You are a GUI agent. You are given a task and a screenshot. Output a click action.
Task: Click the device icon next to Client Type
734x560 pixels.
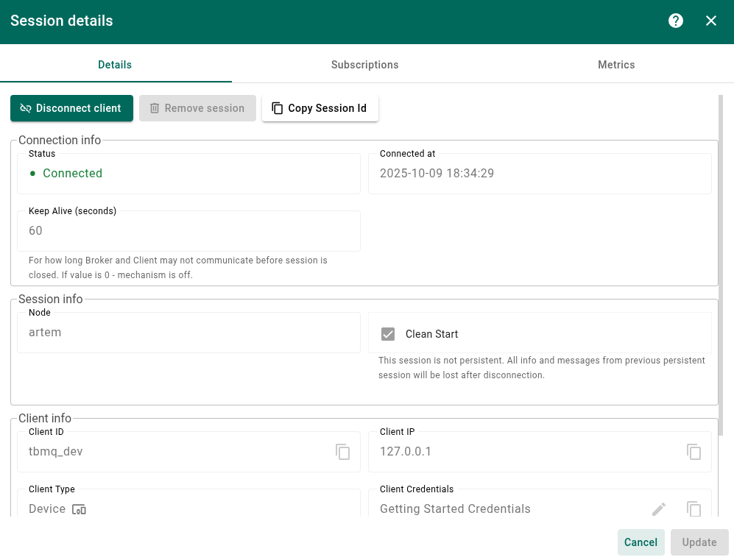[x=80, y=509]
